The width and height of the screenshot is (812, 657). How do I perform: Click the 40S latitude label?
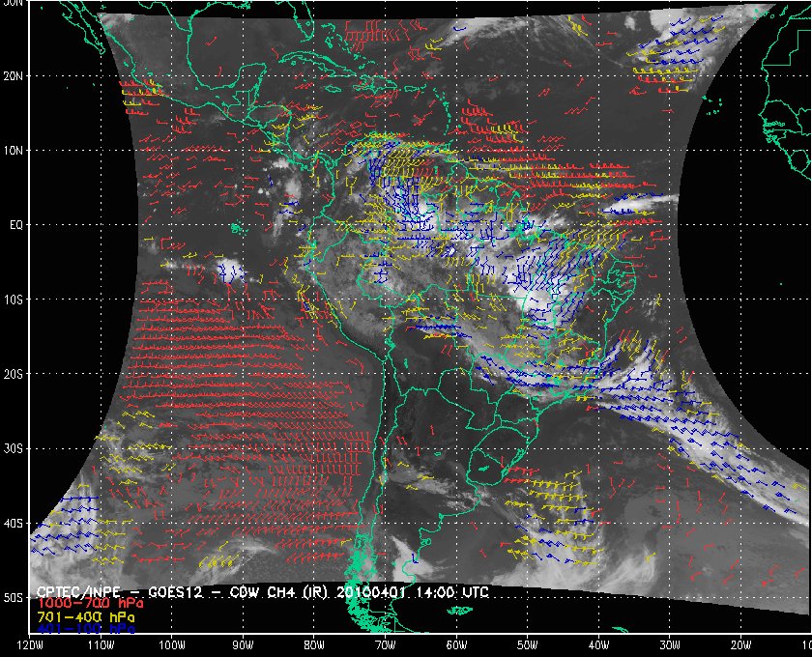(x=13, y=524)
